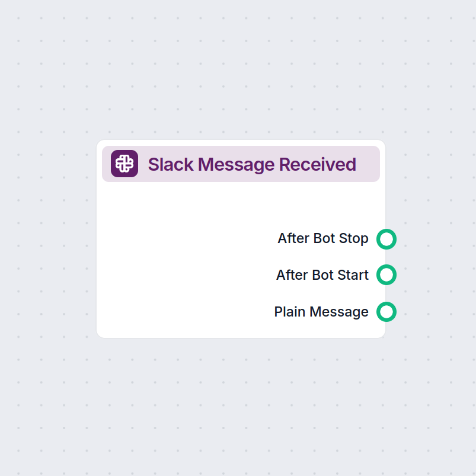Screen dimensions: 476x476
Task: Click the After Bot Start output port
Action: (x=386, y=274)
